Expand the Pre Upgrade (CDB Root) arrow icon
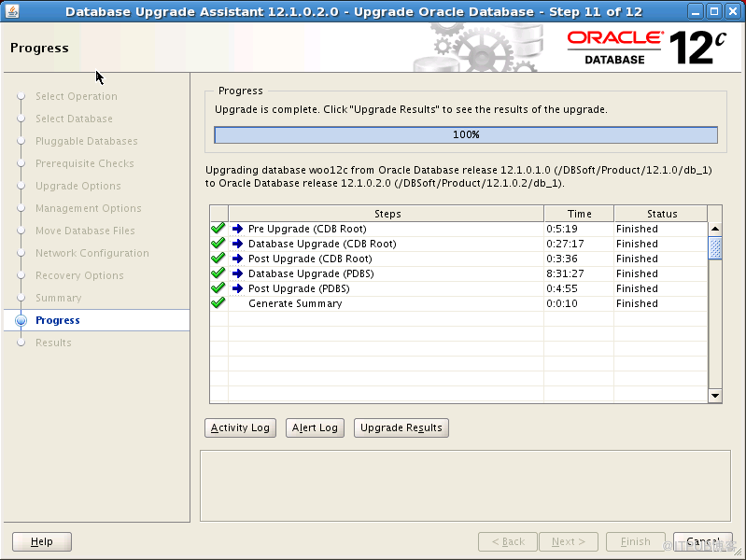Screen dimensions: 746x560 (x=237, y=229)
